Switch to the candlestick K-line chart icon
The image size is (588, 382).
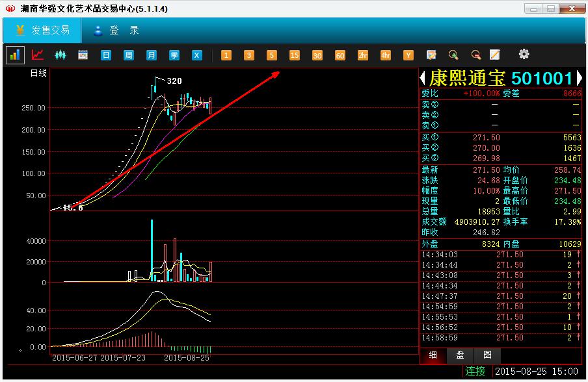pos(60,55)
